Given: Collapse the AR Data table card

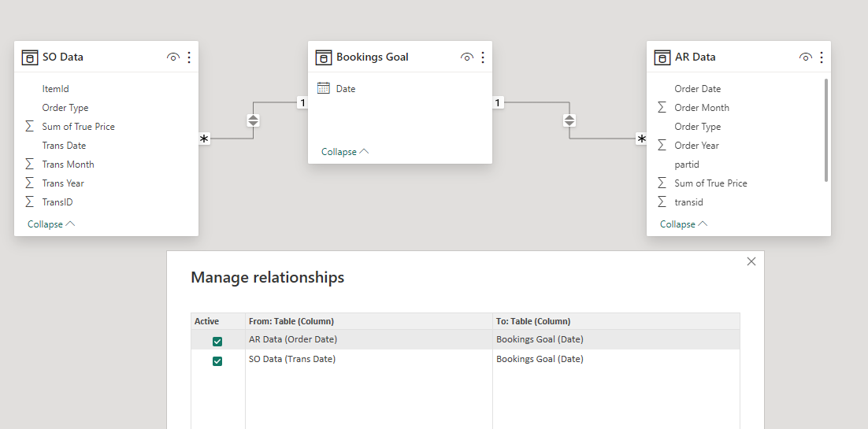Looking at the screenshot, I should pos(684,224).
